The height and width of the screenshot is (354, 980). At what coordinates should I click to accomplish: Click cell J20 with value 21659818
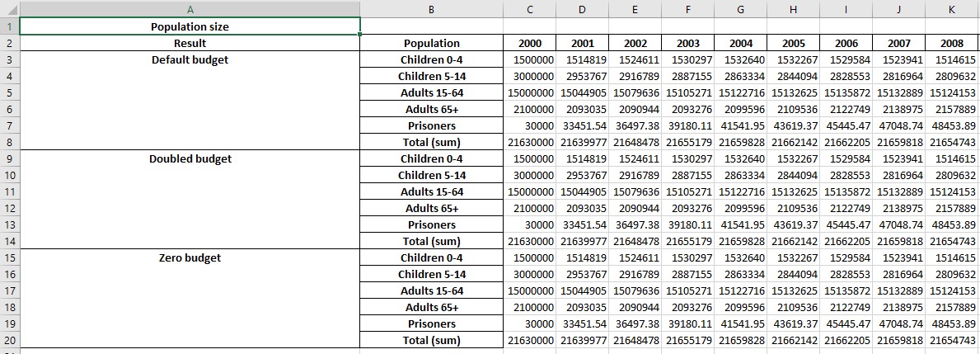click(898, 340)
